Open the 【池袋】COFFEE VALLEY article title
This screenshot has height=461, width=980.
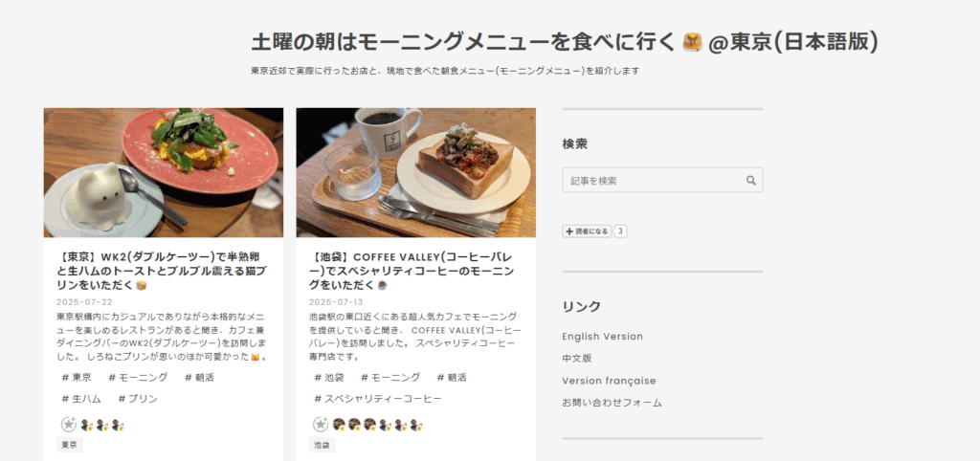(x=412, y=271)
